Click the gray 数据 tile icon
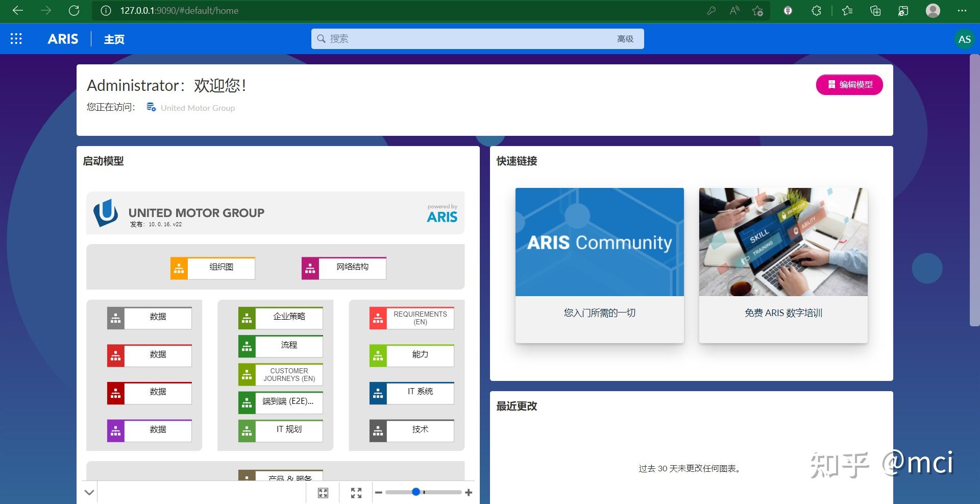The width and height of the screenshot is (980, 504). pyautogui.click(x=116, y=318)
